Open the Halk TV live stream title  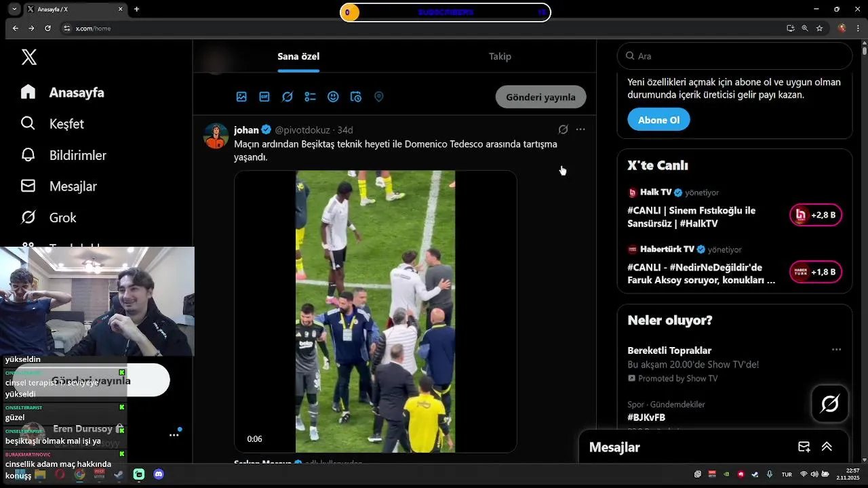(x=692, y=217)
